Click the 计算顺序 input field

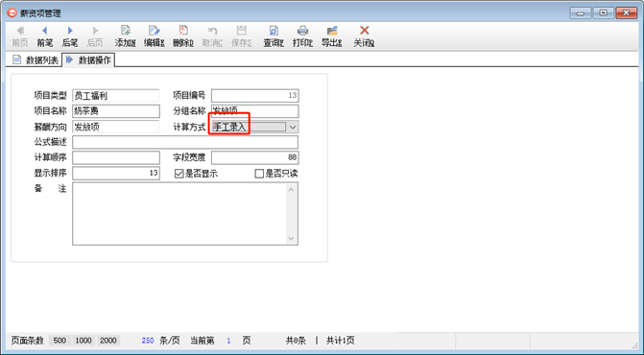point(116,157)
